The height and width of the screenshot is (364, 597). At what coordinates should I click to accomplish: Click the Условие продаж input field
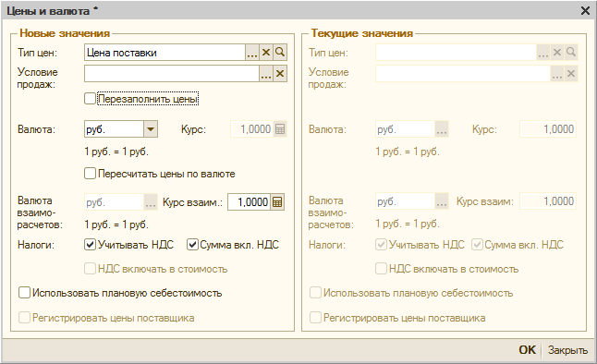(x=172, y=74)
